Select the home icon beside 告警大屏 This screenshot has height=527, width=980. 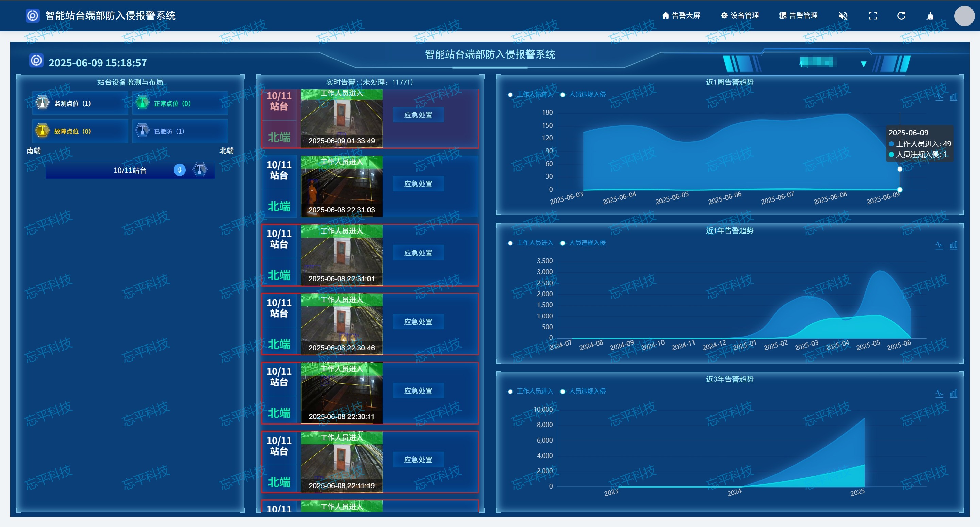pos(666,16)
